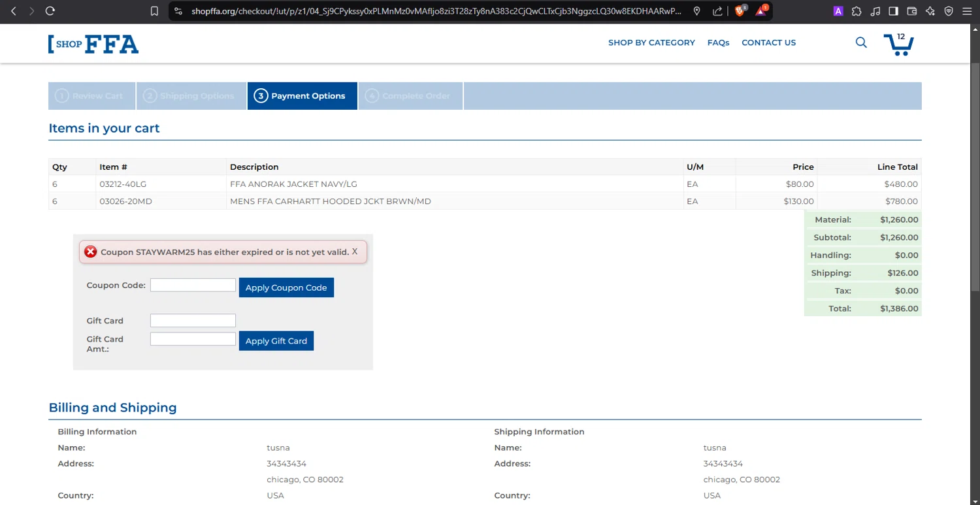
Task: Click the $480.00 line total
Action: pos(901,184)
